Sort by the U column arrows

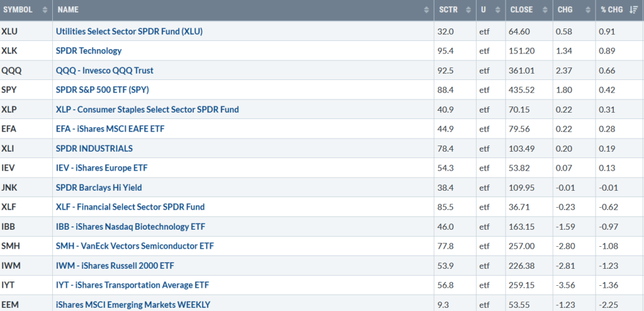[498, 10]
